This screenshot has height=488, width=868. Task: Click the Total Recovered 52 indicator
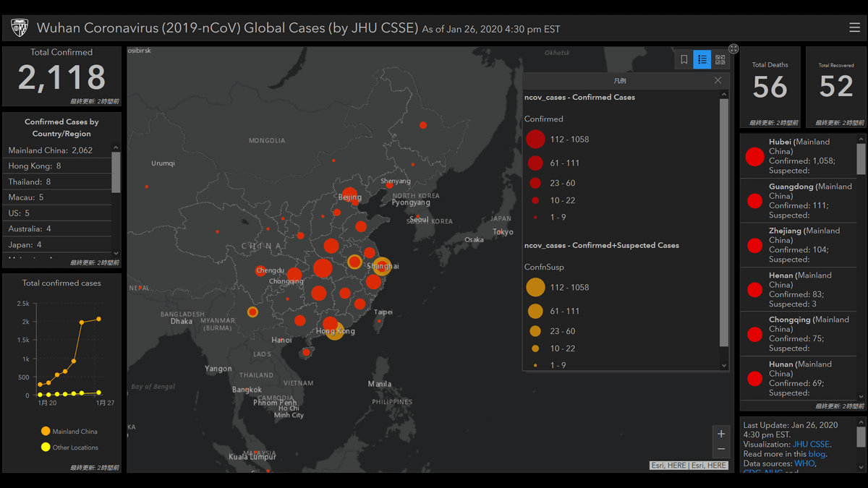point(836,87)
